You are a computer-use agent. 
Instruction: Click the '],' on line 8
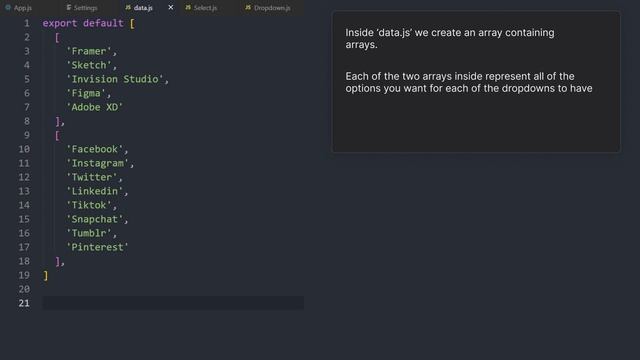pyautogui.click(x=60, y=121)
